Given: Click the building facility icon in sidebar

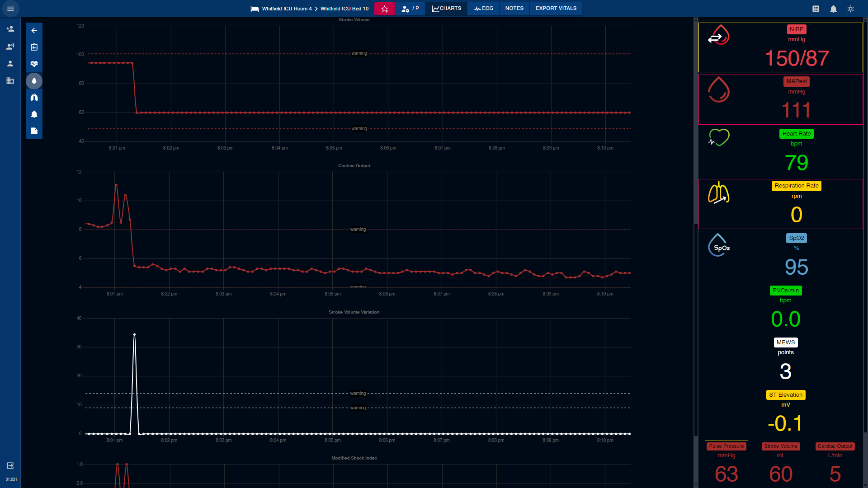Looking at the screenshot, I should tap(10, 81).
